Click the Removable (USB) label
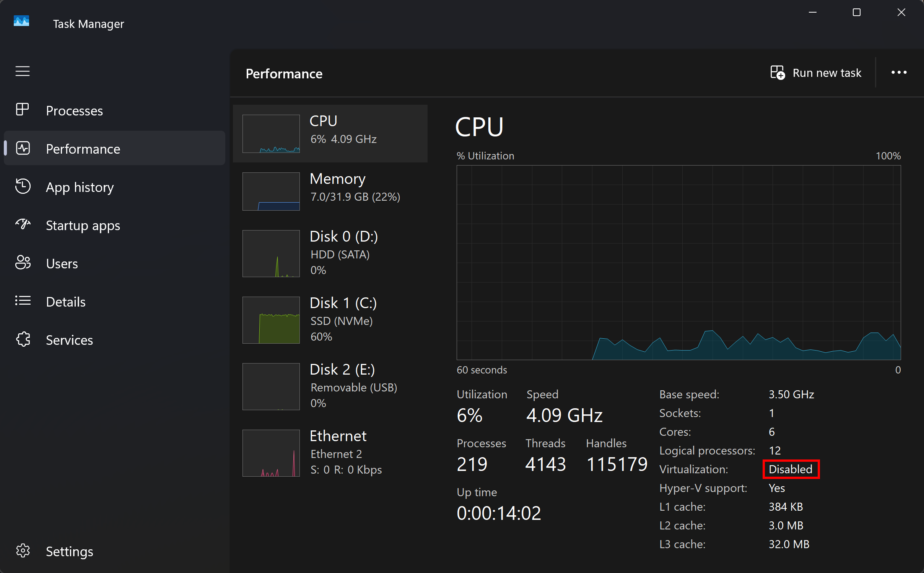 coord(354,388)
